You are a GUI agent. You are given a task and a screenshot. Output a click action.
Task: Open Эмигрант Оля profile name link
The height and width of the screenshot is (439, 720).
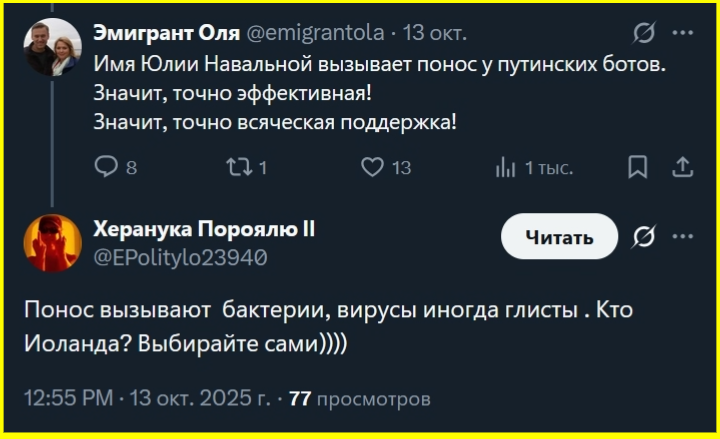point(166,33)
